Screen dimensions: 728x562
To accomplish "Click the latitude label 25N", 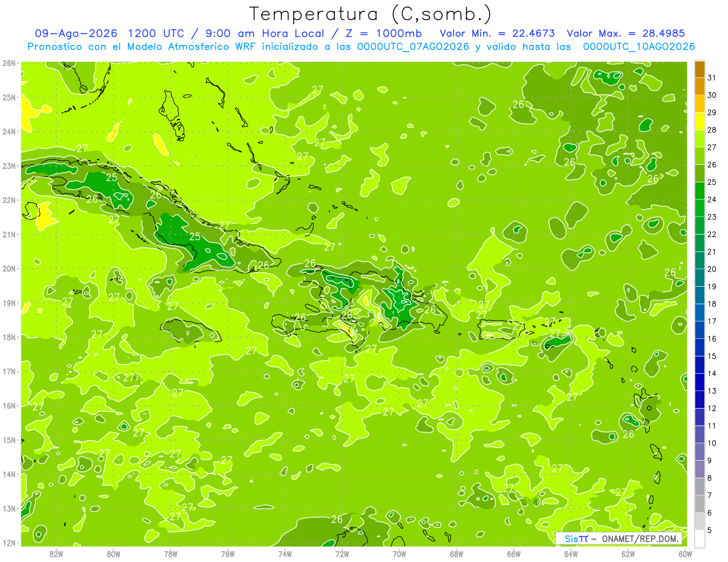I will pyautogui.click(x=9, y=97).
